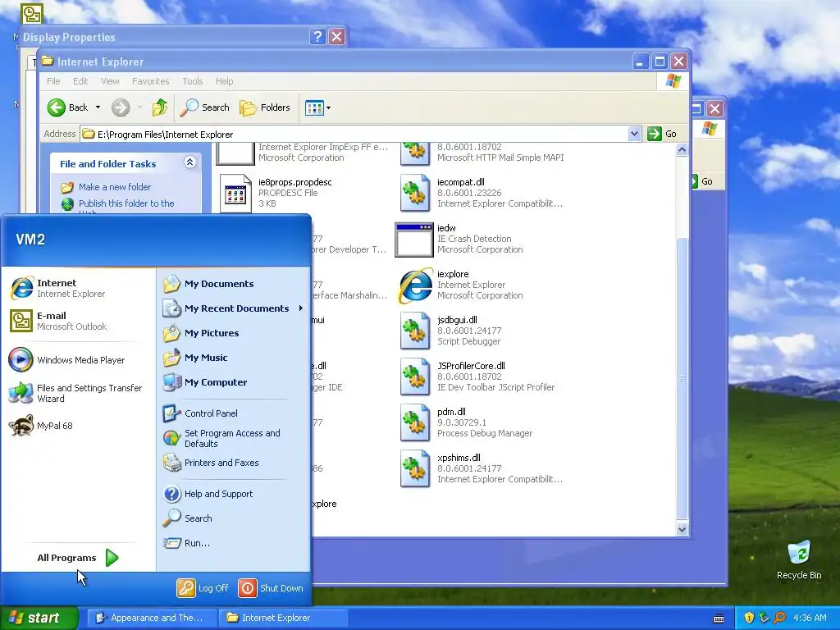Screen dimensions: 840x630
Task: Select ie8props.propdesc file
Action: pos(276,193)
